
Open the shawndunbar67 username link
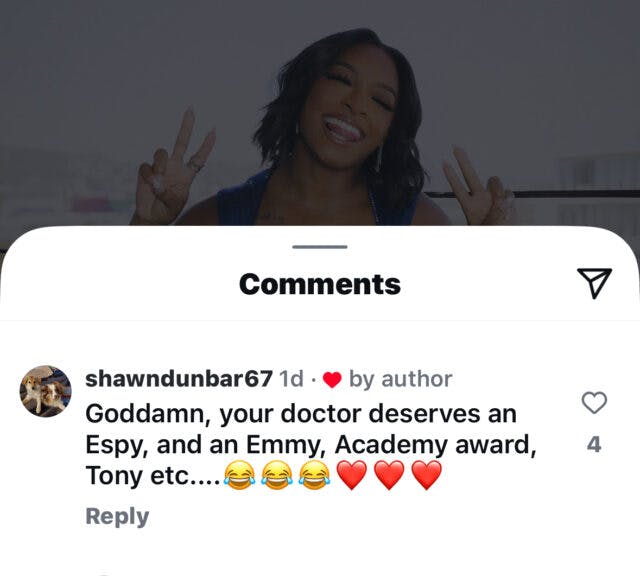click(x=179, y=378)
